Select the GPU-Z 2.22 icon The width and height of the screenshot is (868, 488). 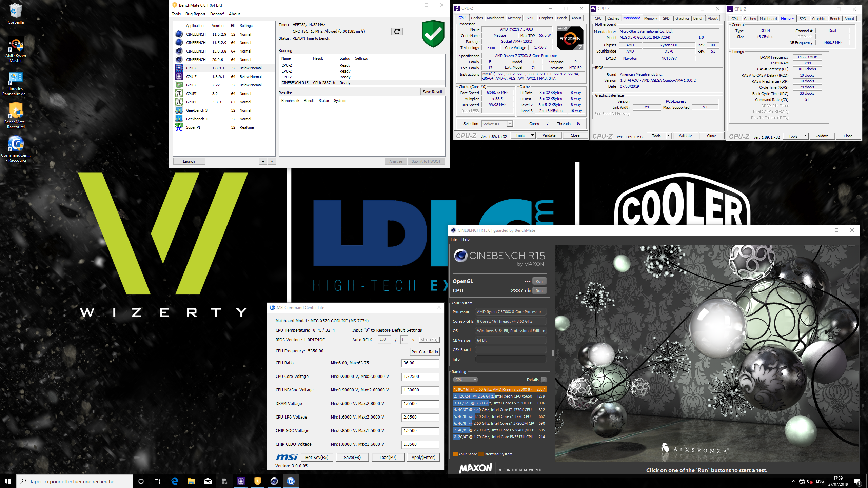pyautogui.click(x=179, y=85)
